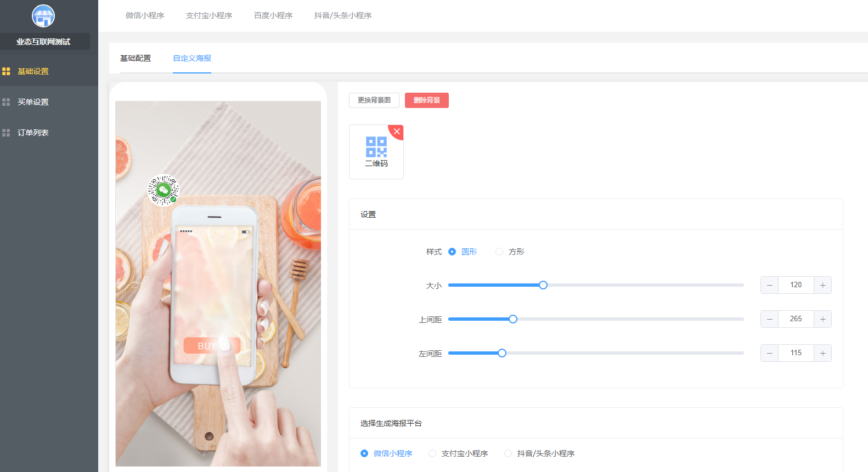Click the 左间距 slider handle
The image size is (868, 472).
click(502, 353)
